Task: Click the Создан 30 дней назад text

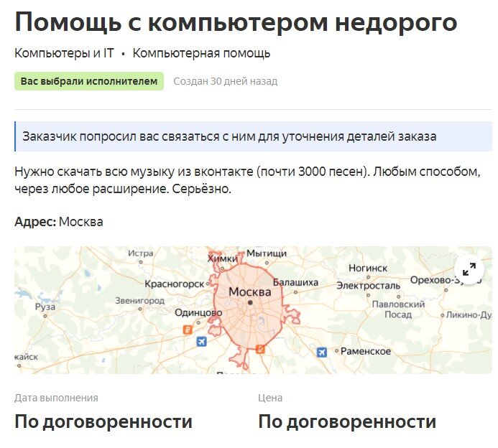Action: click(x=226, y=81)
